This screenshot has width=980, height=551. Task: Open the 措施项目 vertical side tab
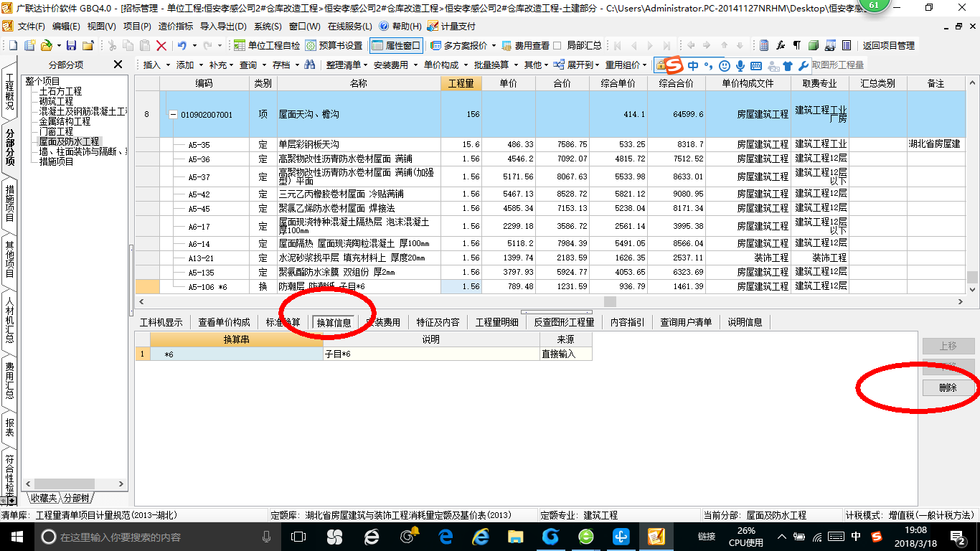(9, 203)
